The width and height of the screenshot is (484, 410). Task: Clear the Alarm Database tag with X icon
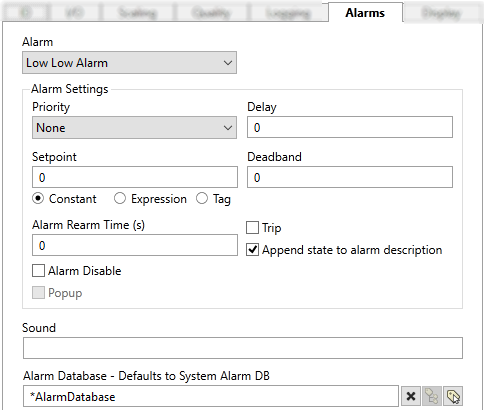[x=411, y=396]
